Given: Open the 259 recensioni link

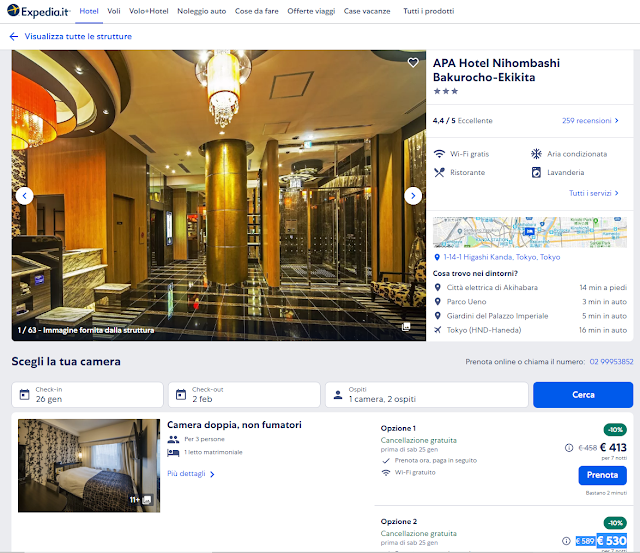Looking at the screenshot, I should coord(590,120).
